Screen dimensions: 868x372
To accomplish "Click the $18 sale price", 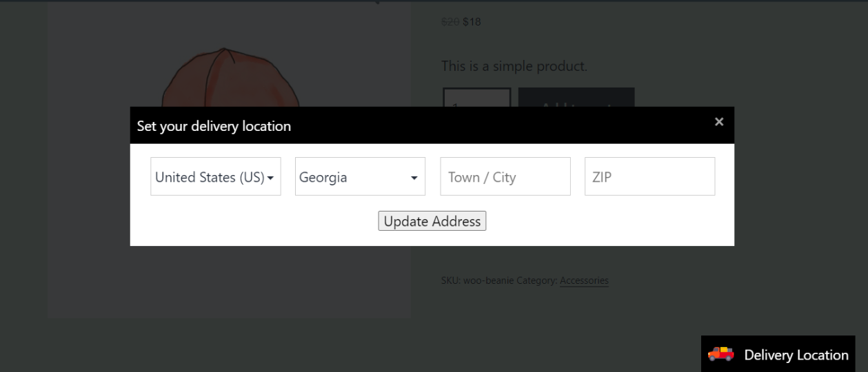I will coord(472,21).
